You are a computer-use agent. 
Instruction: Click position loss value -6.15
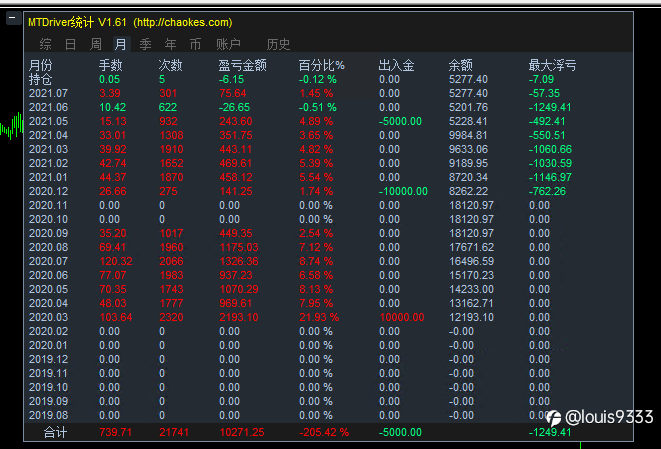[x=231, y=79]
